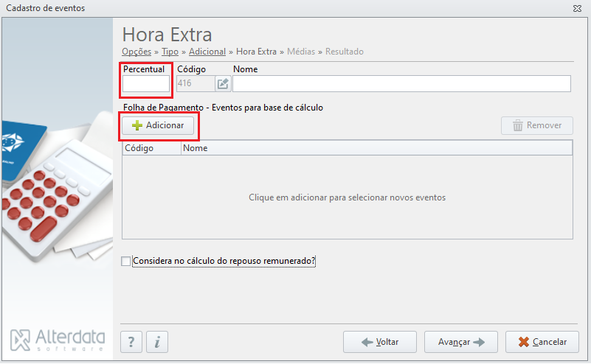Cancel the wizard with Cancelar

tap(542, 342)
